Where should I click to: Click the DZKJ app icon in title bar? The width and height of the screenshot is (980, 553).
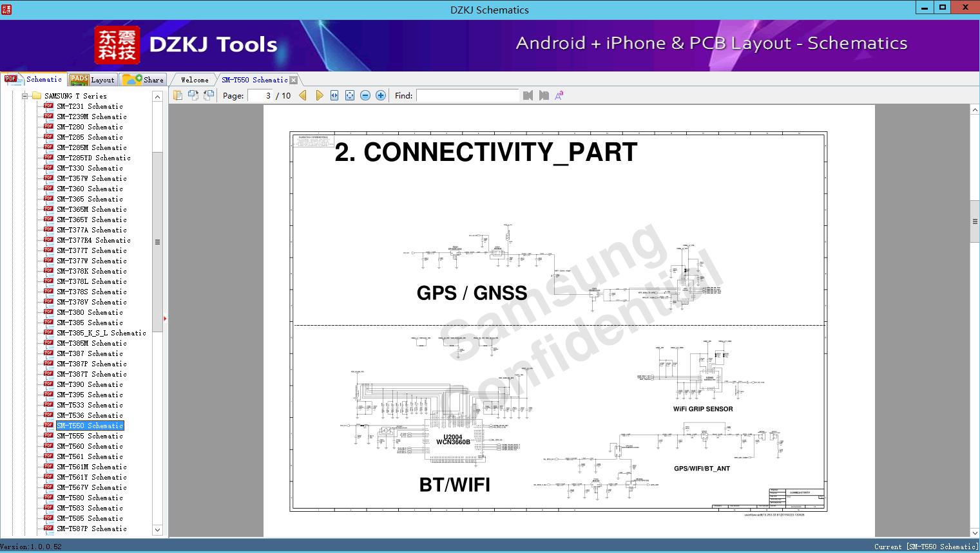pyautogui.click(x=6, y=9)
